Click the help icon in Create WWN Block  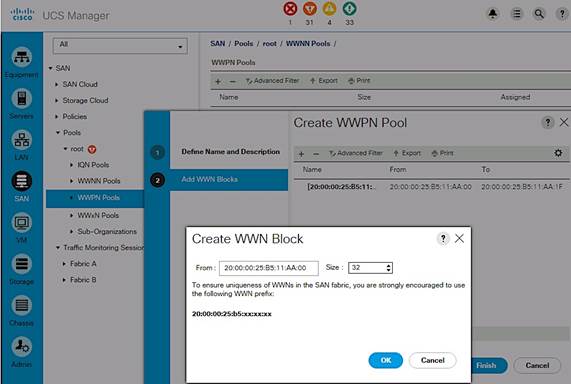click(443, 239)
